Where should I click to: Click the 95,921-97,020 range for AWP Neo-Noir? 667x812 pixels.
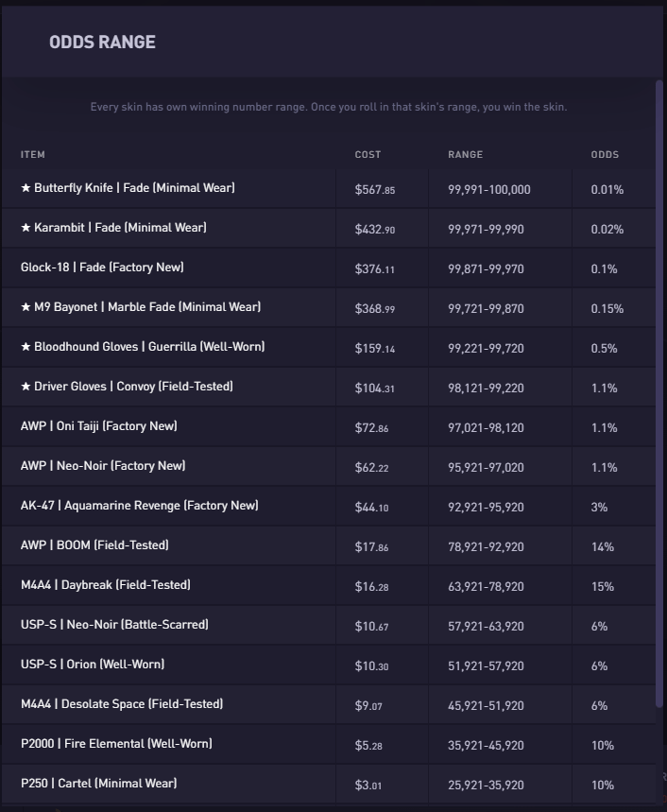click(x=486, y=467)
